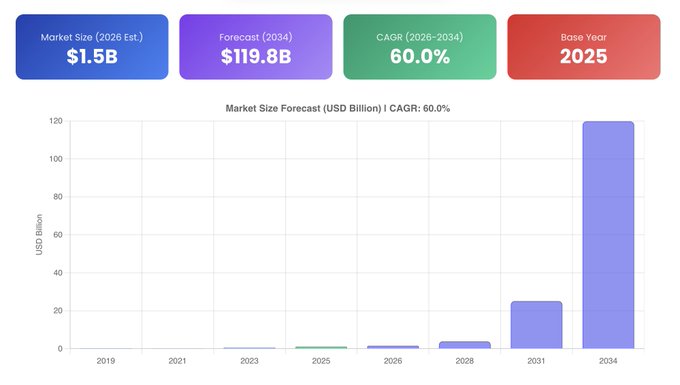The height and width of the screenshot is (385, 680).
Task: Click the 'CAGR (2026-2034)' label text
Action: pyautogui.click(x=420, y=37)
